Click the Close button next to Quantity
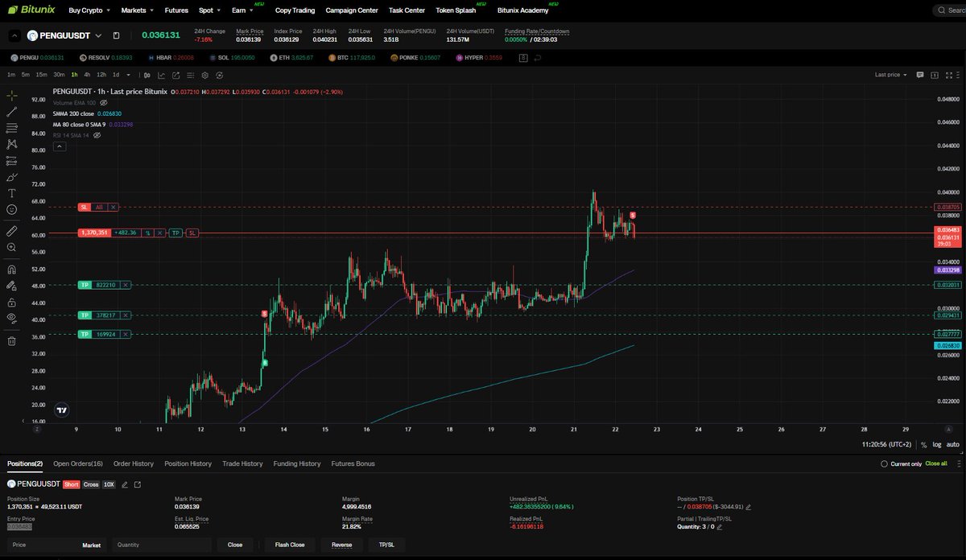Image resolution: width=966 pixels, height=560 pixels. click(235, 545)
